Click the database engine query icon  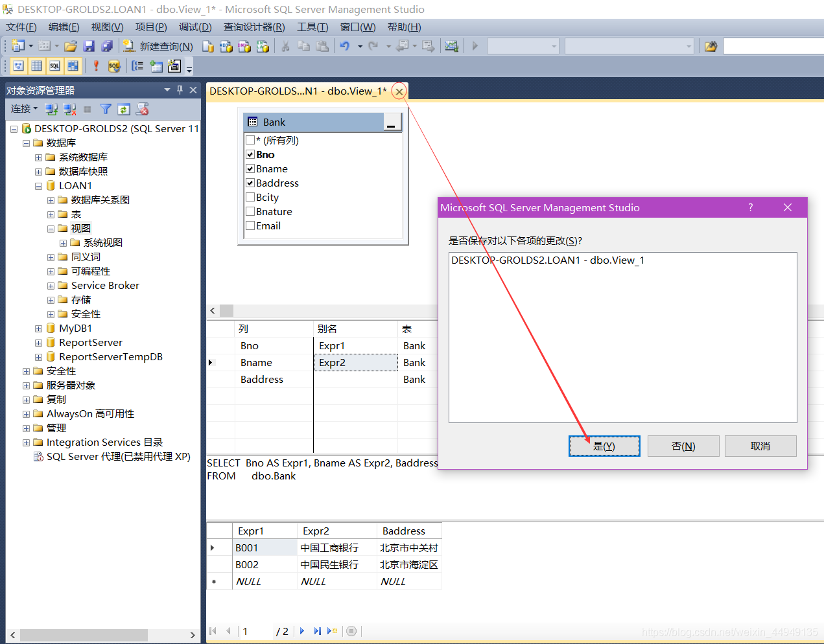tap(208, 46)
